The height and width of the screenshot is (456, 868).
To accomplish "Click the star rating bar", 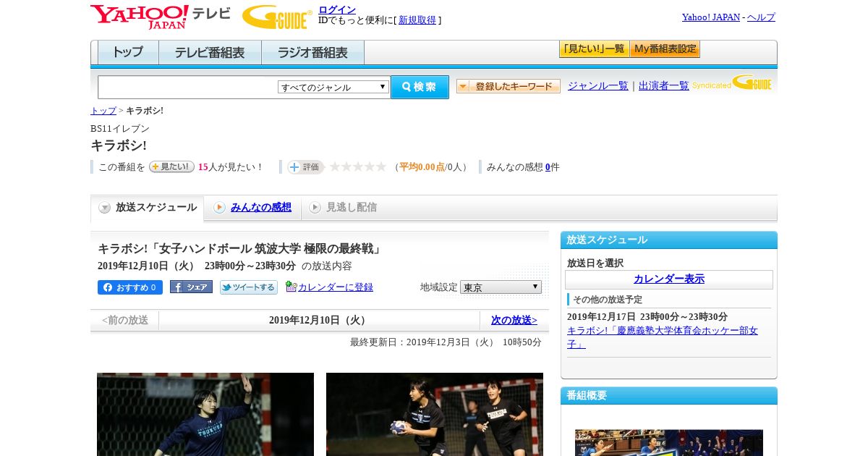I will (x=358, y=166).
